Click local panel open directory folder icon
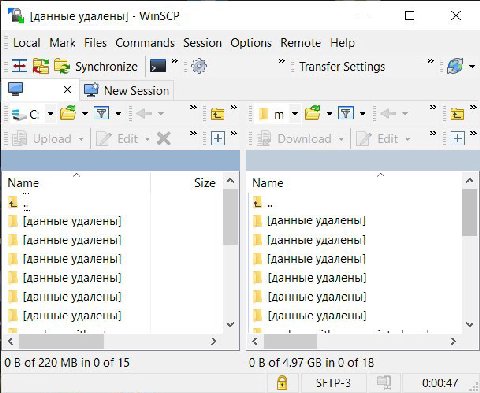 tap(68, 113)
